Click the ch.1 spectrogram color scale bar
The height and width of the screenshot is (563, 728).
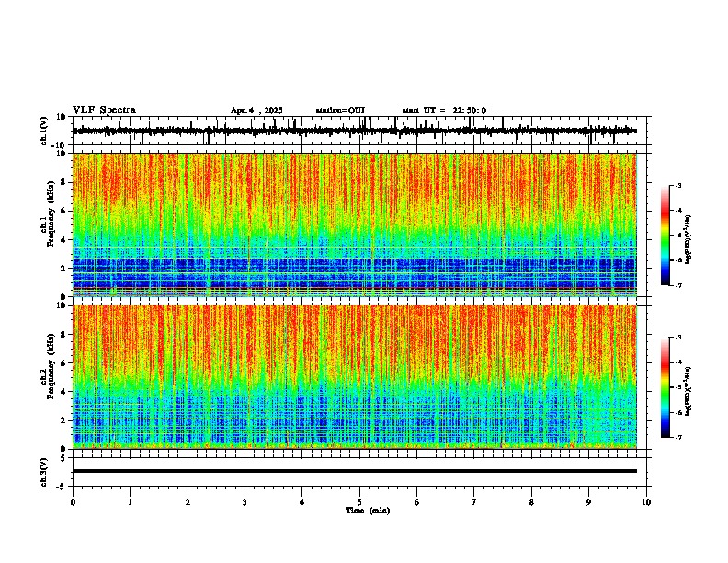(x=665, y=236)
